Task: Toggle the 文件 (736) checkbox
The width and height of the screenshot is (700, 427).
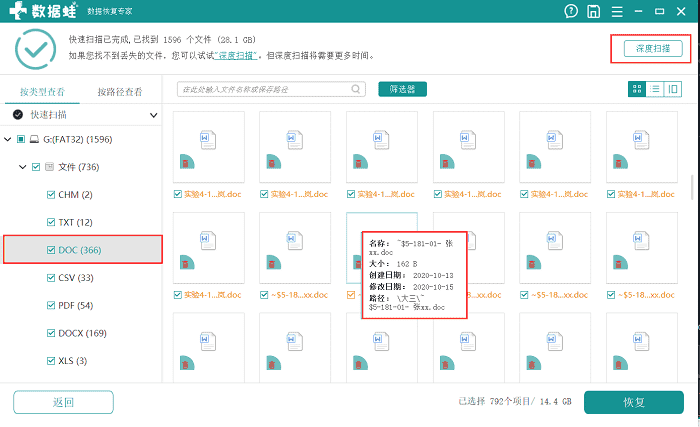Action: point(36,167)
